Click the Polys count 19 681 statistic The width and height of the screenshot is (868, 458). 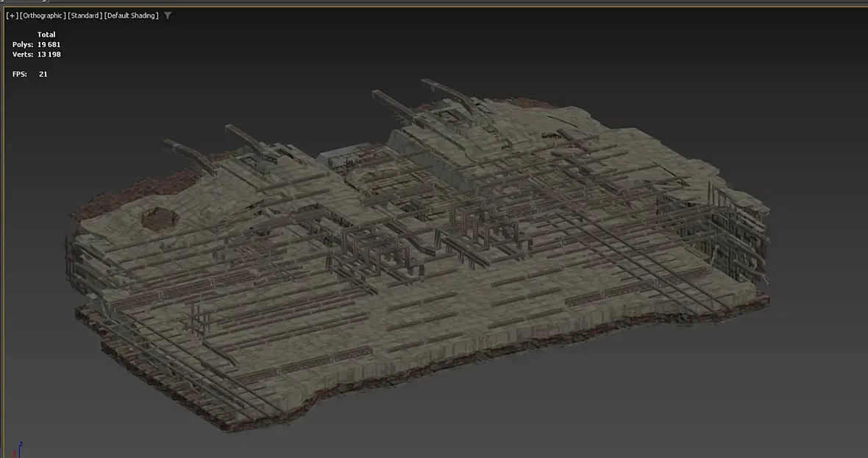pyautogui.click(x=37, y=44)
